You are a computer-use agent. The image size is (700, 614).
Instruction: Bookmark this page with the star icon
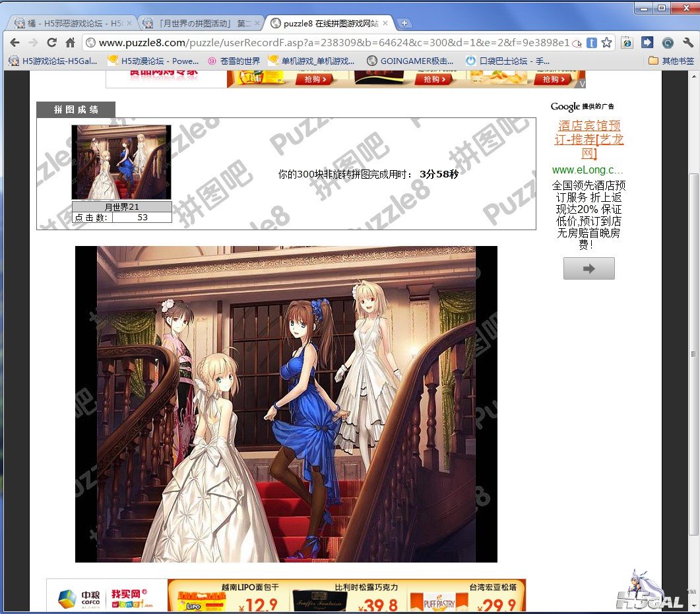coord(606,43)
